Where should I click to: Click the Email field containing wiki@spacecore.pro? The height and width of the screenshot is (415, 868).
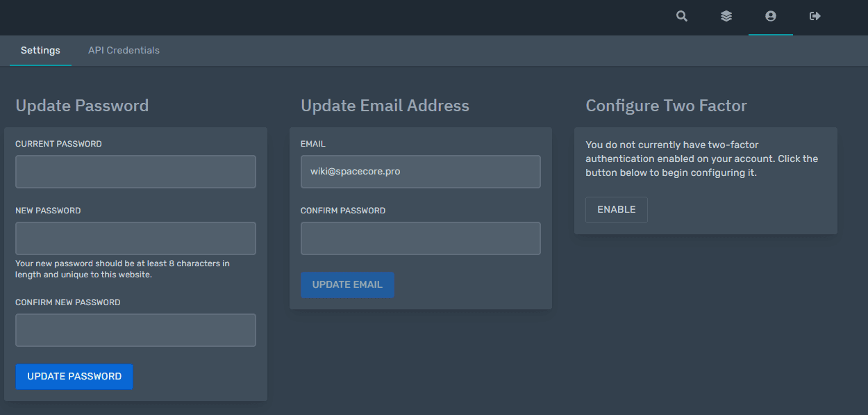coord(420,172)
